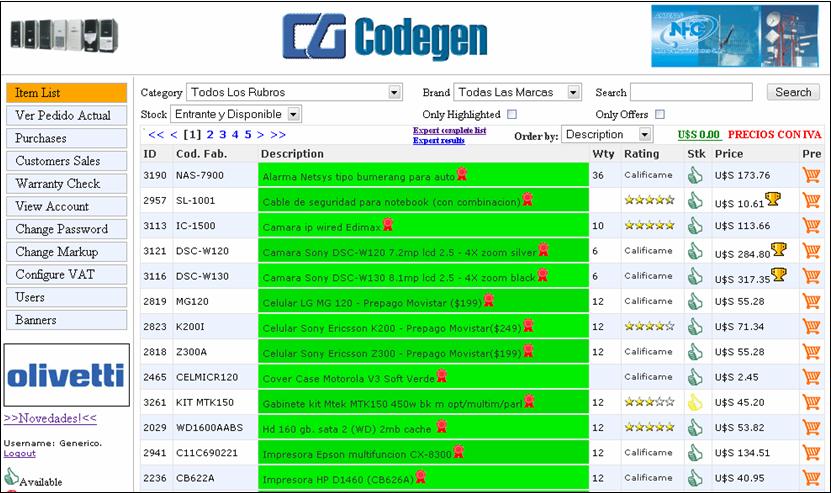Add Sony DSC-W120 to cart
Viewport: 831px width, 493px height.
[x=811, y=251]
